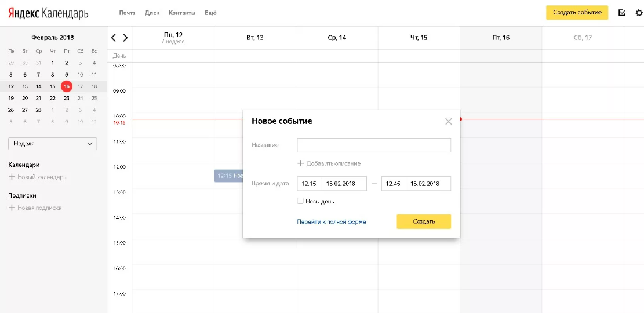Click the Подписки section heading
The height and width of the screenshot is (313, 644).
click(x=23, y=195)
